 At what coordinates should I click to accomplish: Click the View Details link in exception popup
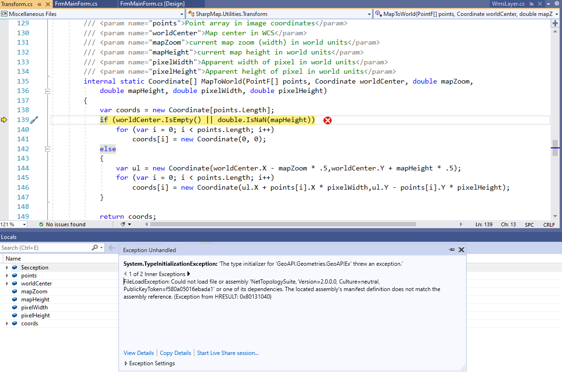(138, 353)
